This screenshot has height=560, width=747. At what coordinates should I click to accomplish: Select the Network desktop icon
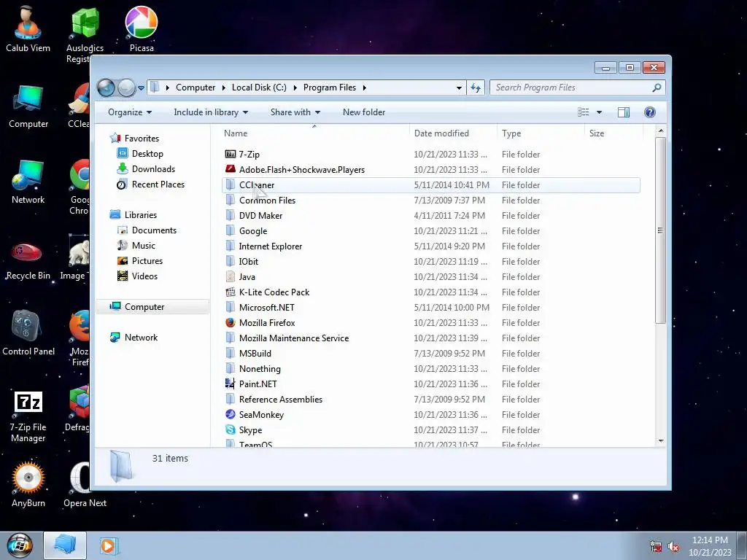click(28, 182)
